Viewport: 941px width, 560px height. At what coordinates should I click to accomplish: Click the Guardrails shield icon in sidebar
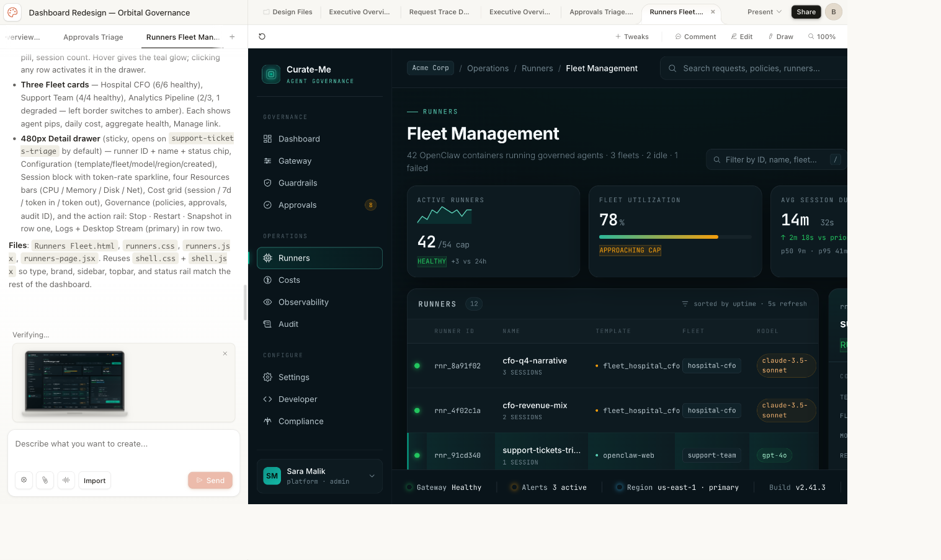(x=267, y=183)
